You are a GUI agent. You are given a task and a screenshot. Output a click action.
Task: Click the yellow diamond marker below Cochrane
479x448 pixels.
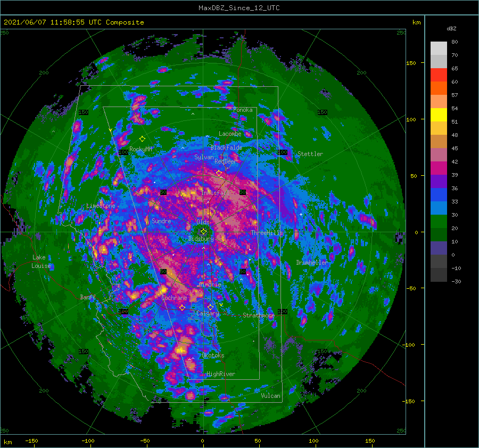point(182,307)
